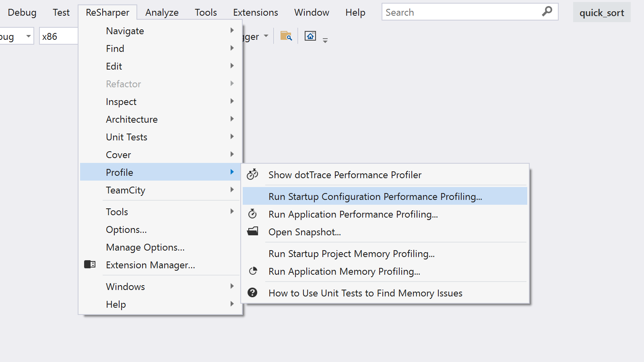644x362 pixels.
Task: Open the Extensions menu
Action: [256, 12]
